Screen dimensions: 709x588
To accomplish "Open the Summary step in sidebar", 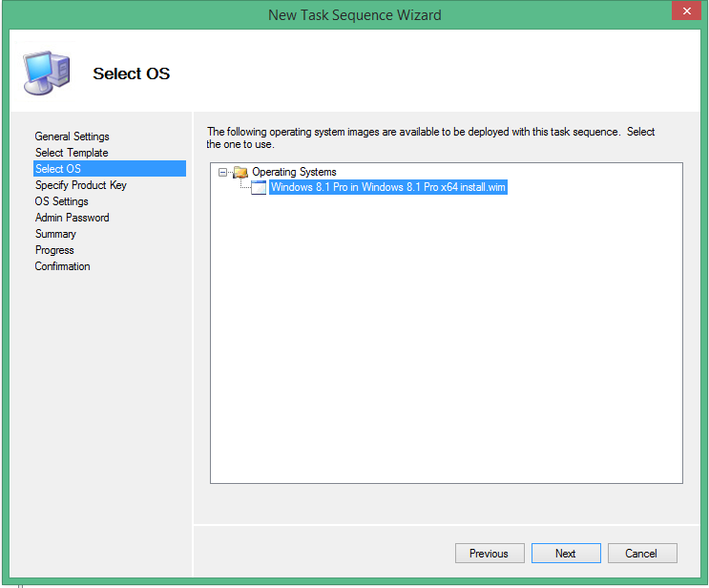I will point(55,234).
